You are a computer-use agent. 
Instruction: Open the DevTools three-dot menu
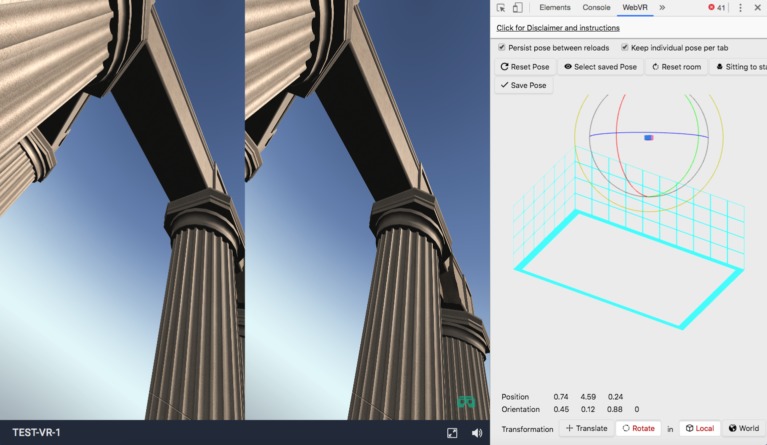740,8
